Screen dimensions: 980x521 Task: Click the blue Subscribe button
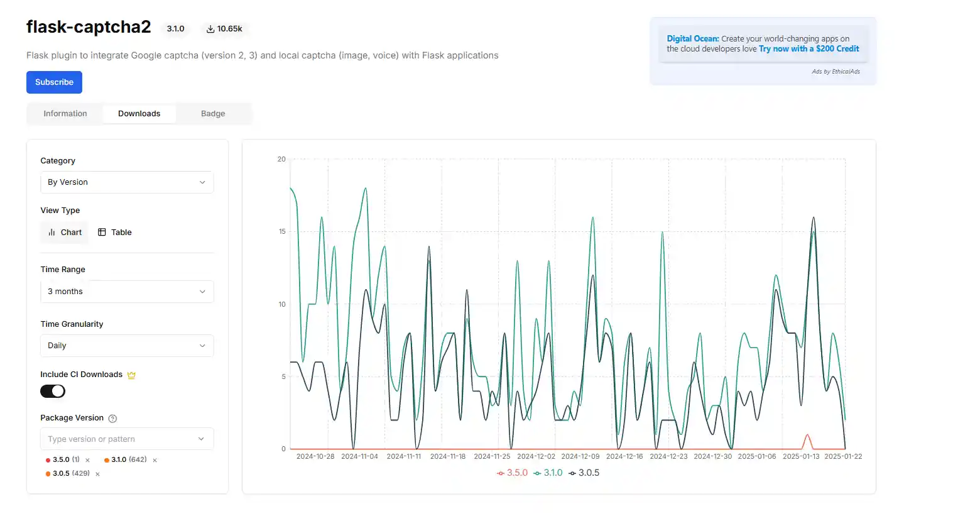pos(54,82)
